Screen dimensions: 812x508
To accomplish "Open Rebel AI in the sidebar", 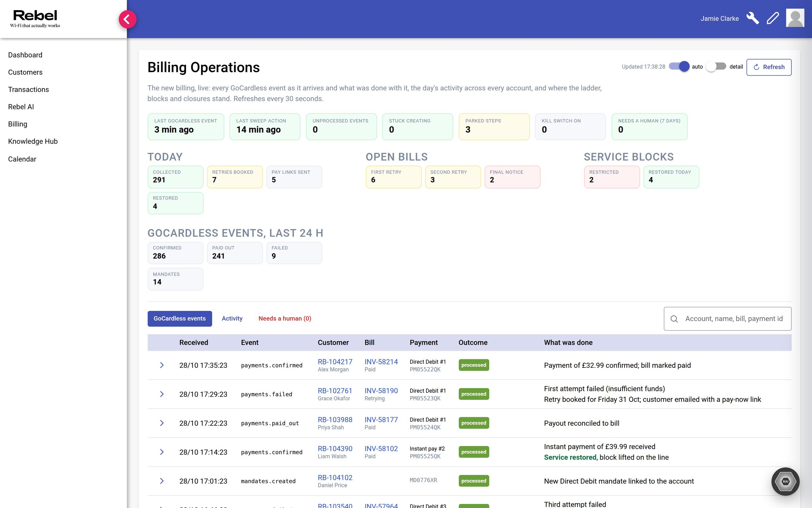I will [21, 107].
